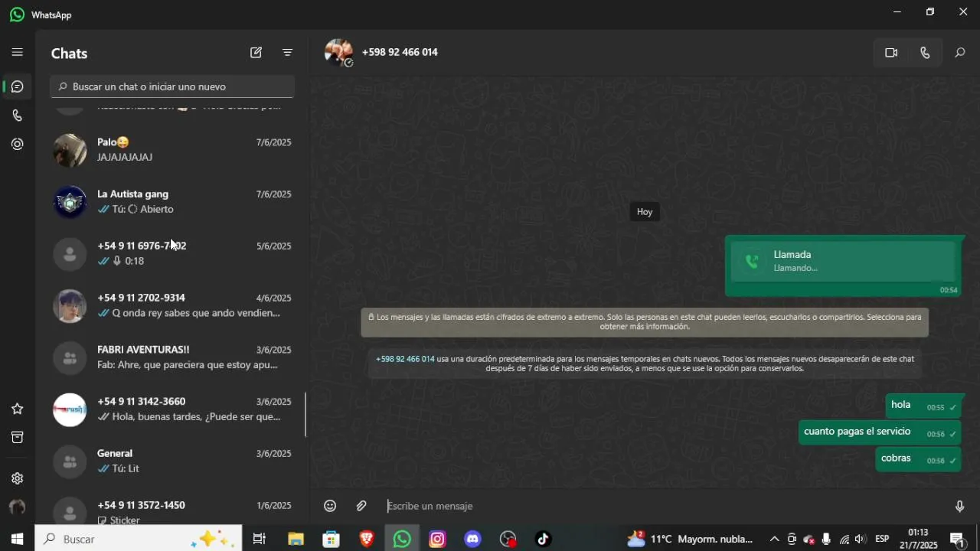Click Palo's profile avatar in chat list
980x551 pixels.
[x=70, y=150]
